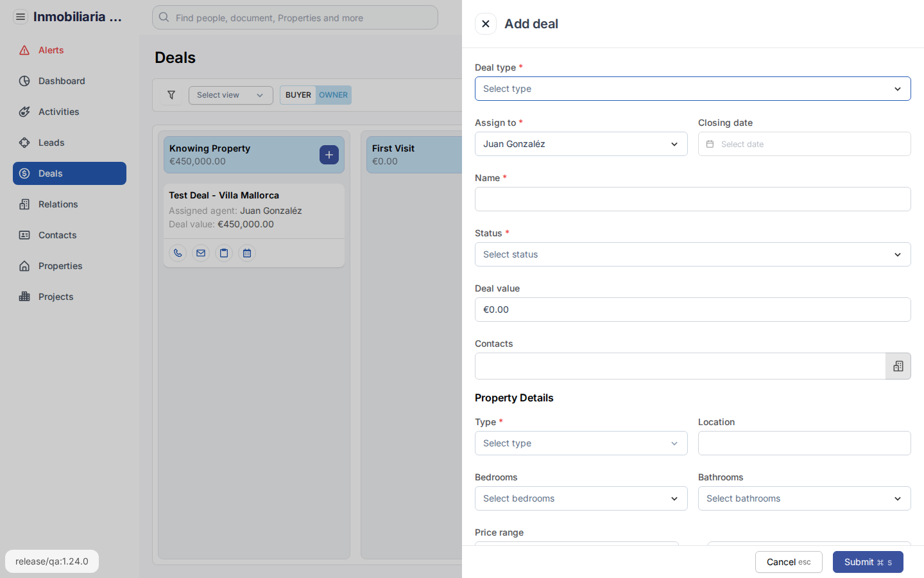Switch to the BUYER toggle option
The height and width of the screenshot is (578, 924).
[x=298, y=95]
